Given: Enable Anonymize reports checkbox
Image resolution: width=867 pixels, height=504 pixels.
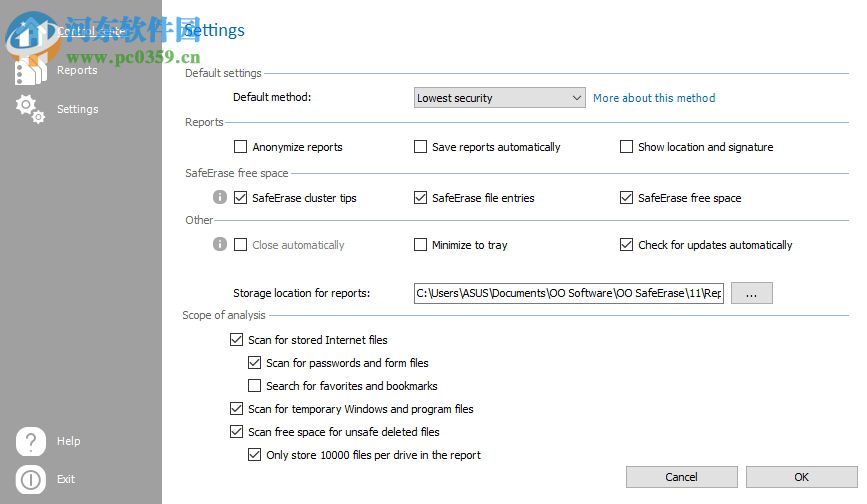Looking at the screenshot, I should coord(240,147).
